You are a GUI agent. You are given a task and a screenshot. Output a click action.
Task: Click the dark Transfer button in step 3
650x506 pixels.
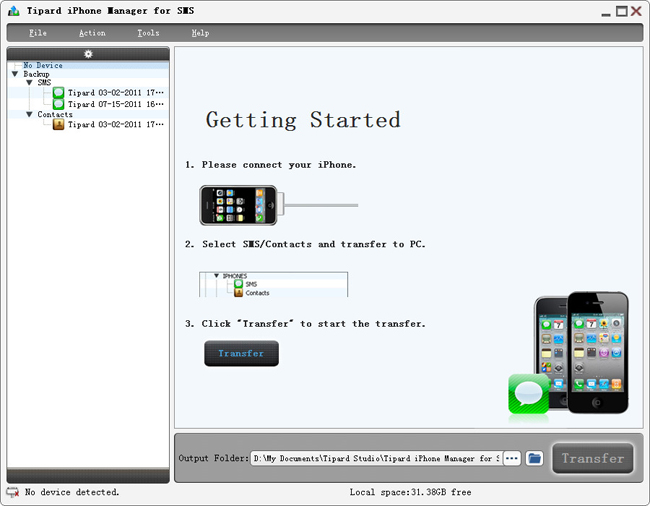[241, 353]
